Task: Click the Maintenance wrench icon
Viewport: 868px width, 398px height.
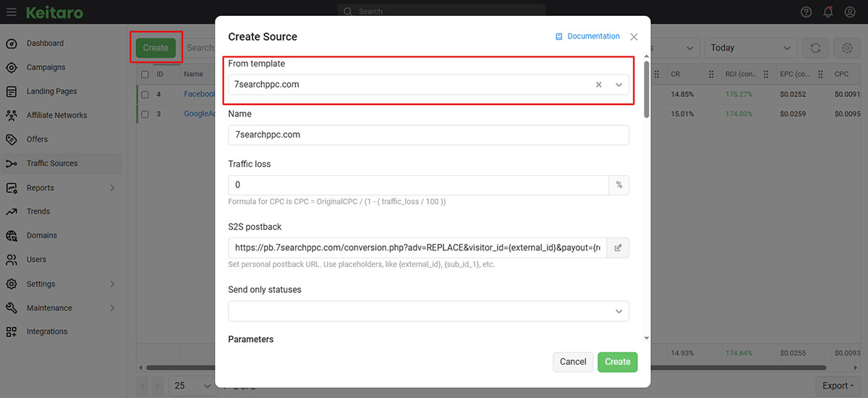Action: [x=12, y=308]
